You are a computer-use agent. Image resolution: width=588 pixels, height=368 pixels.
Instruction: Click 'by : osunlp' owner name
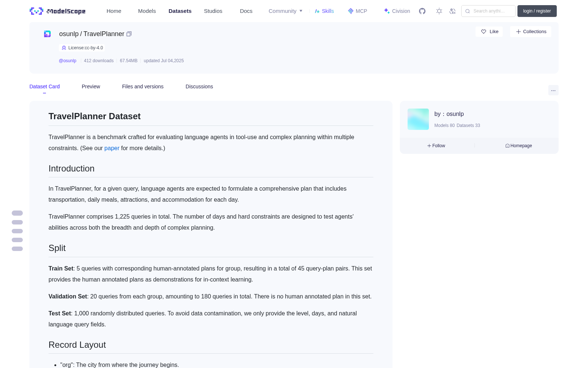click(x=449, y=114)
